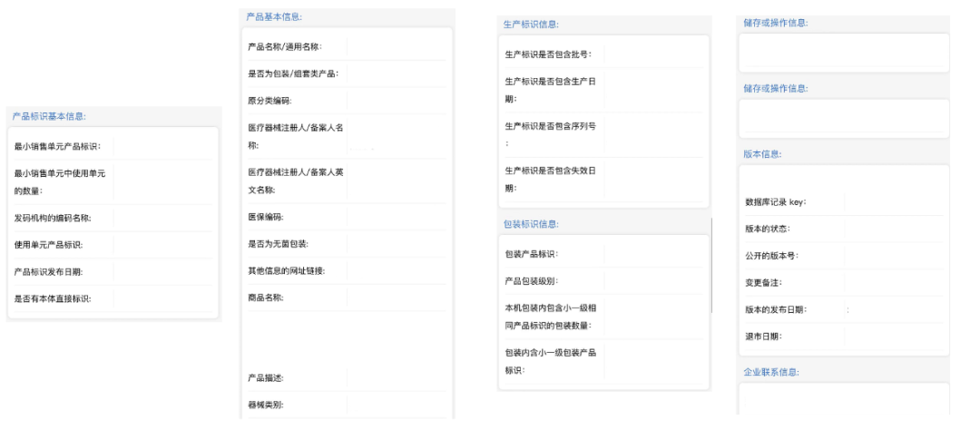Select the 产品标识发布日期 label
980x430 pixels.
pos(49,272)
